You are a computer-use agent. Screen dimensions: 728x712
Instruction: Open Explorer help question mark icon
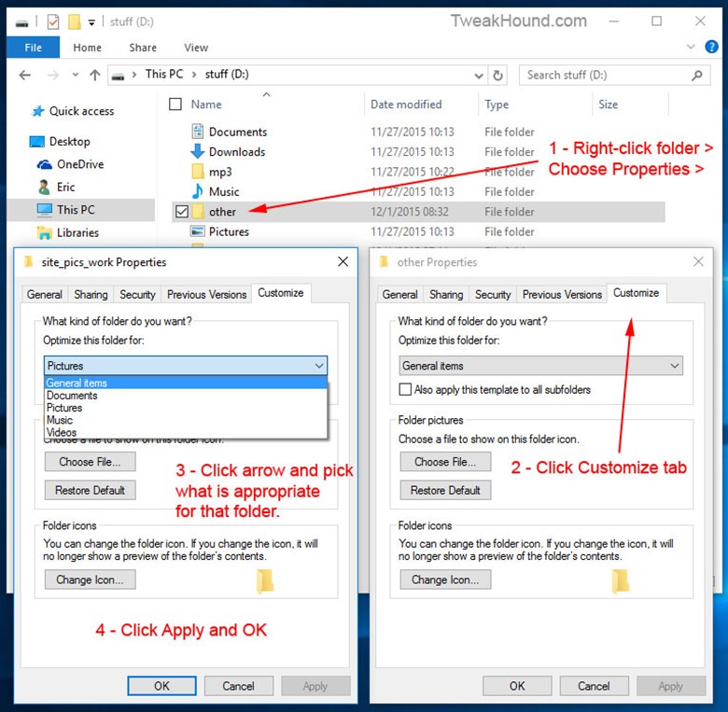[x=711, y=47]
